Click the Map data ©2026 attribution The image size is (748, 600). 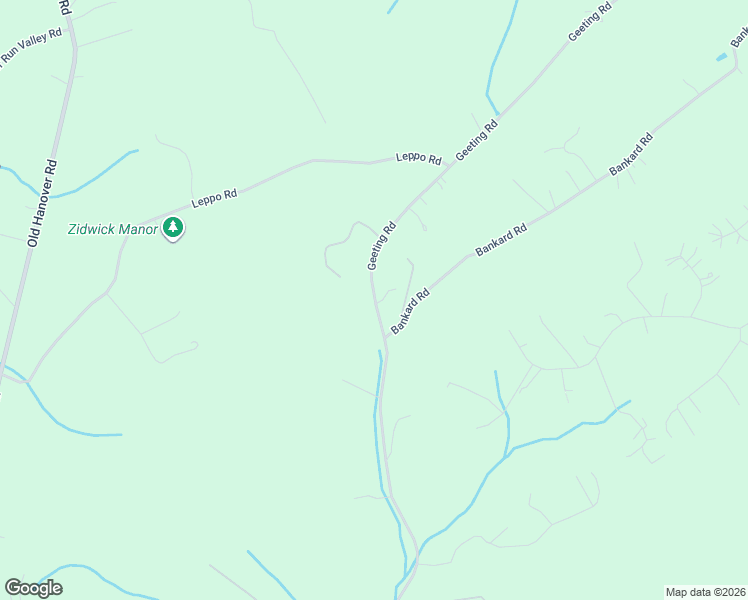[706, 592]
